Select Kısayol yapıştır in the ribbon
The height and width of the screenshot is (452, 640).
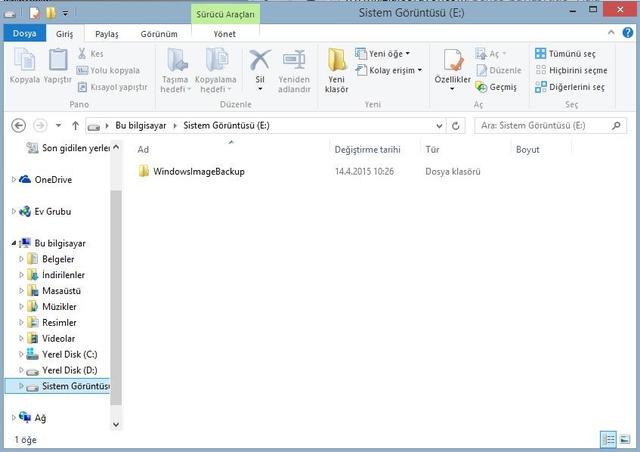coord(112,87)
